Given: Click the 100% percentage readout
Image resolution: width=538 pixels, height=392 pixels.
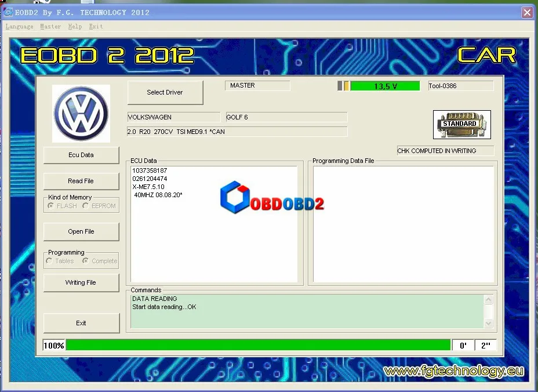Looking at the screenshot, I should (54, 345).
